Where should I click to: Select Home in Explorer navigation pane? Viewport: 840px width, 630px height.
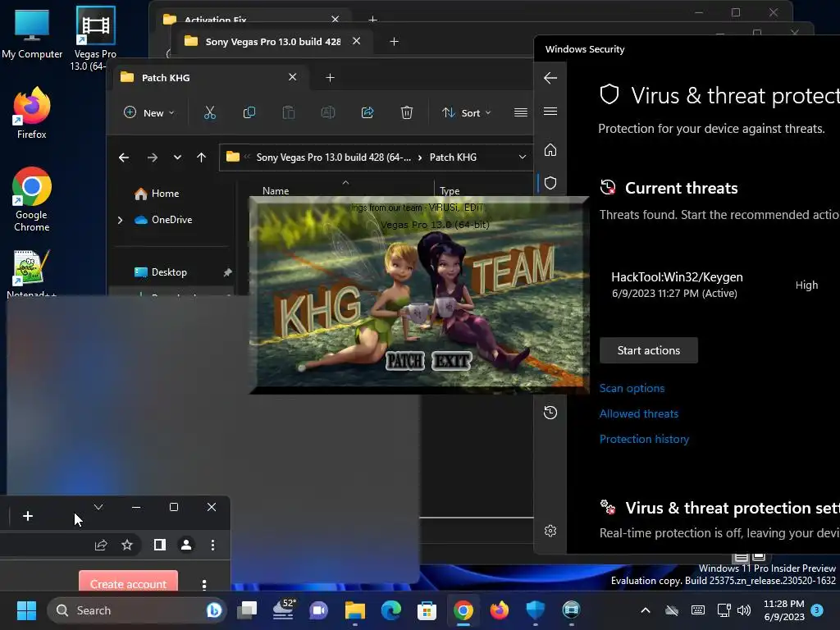[165, 194]
